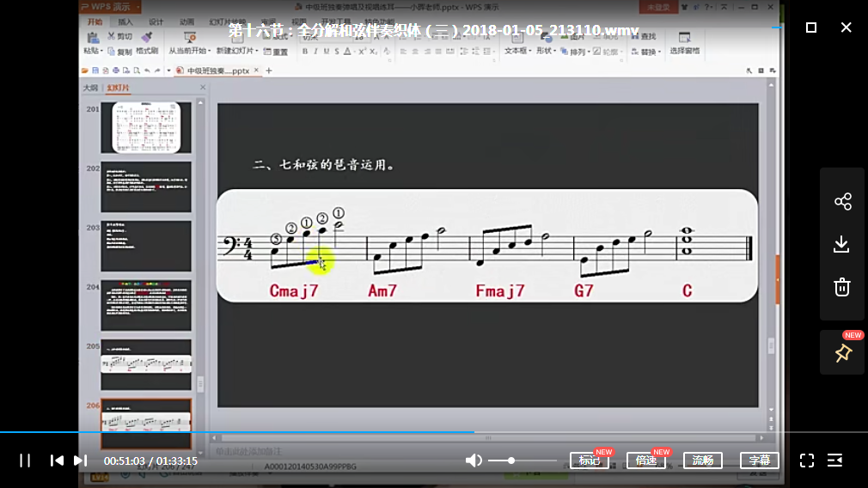Open the 倍速 playback speed button
The width and height of the screenshot is (868, 488).
pyautogui.click(x=646, y=461)
